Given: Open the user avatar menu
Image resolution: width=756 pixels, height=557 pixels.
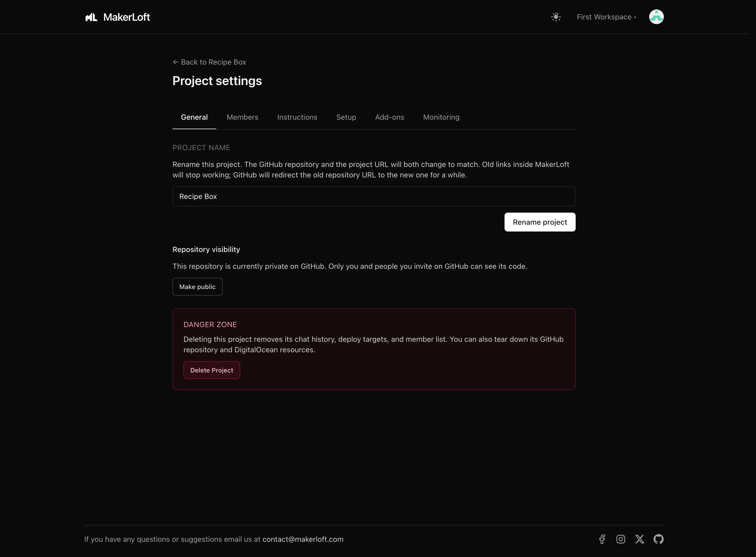Looking at the screenshot, I should pyautogui.click(x=656, y=17).
